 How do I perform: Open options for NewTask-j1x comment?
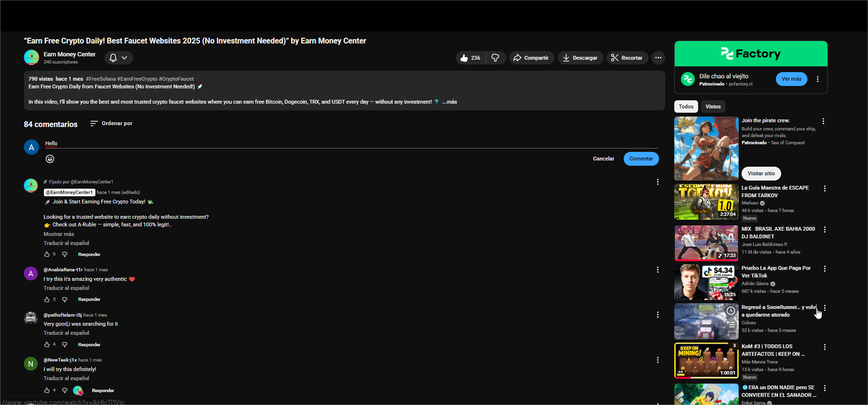[658, 360]
